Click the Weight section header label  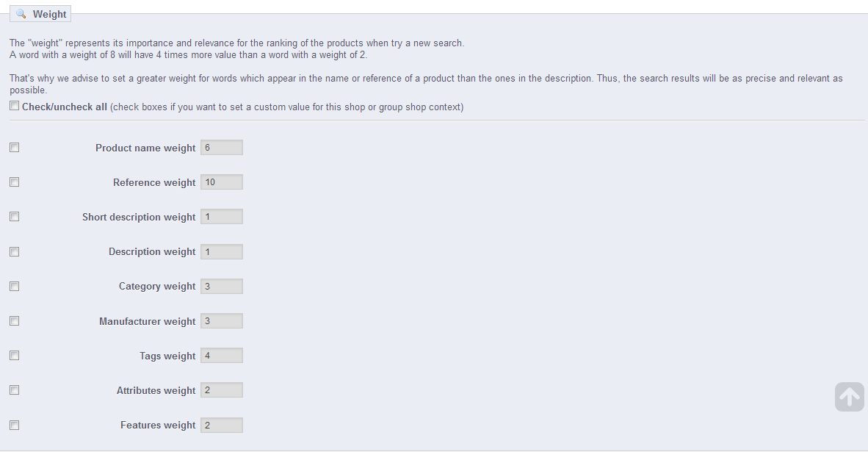point(49,14)
